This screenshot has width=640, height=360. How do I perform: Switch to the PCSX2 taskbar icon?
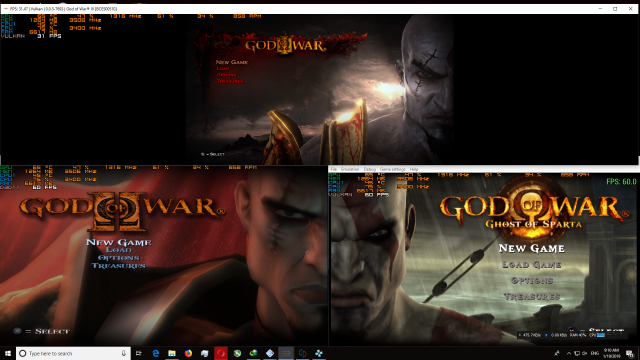(302, 353)
